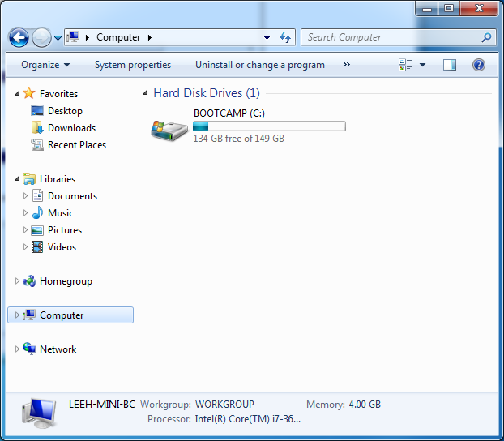Screen dimensions: 504x441
Task: Open the recent pages dropdown arrow
Action: (58, 38)
